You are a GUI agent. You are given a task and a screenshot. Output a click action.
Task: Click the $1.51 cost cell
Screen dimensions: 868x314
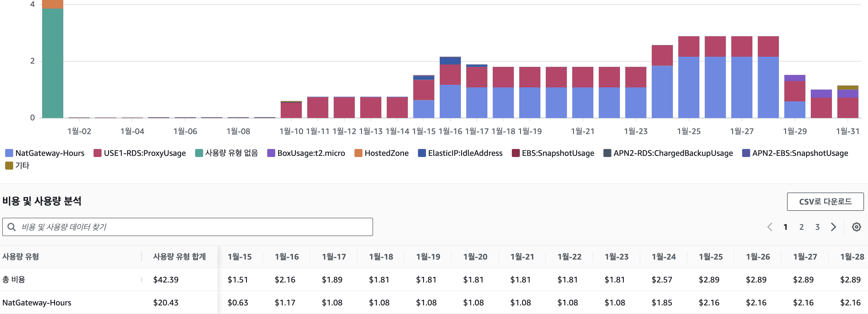tap(237, 280)
